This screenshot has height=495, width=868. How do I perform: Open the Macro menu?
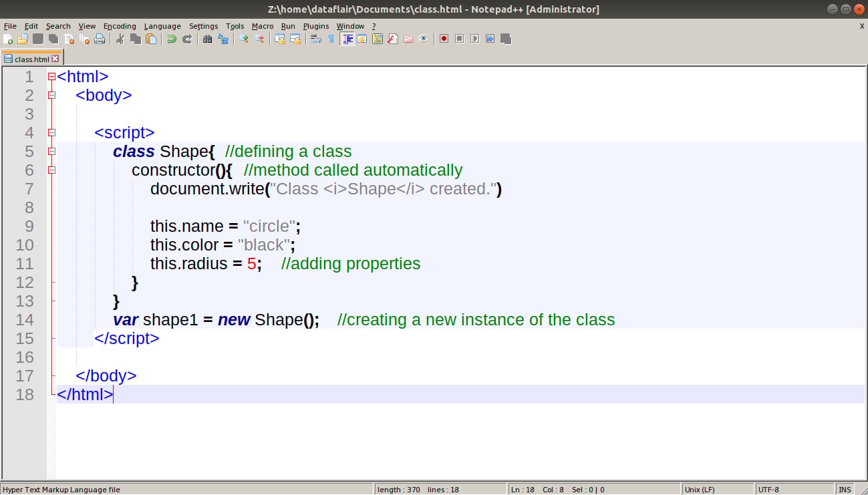tap(263, 26)
